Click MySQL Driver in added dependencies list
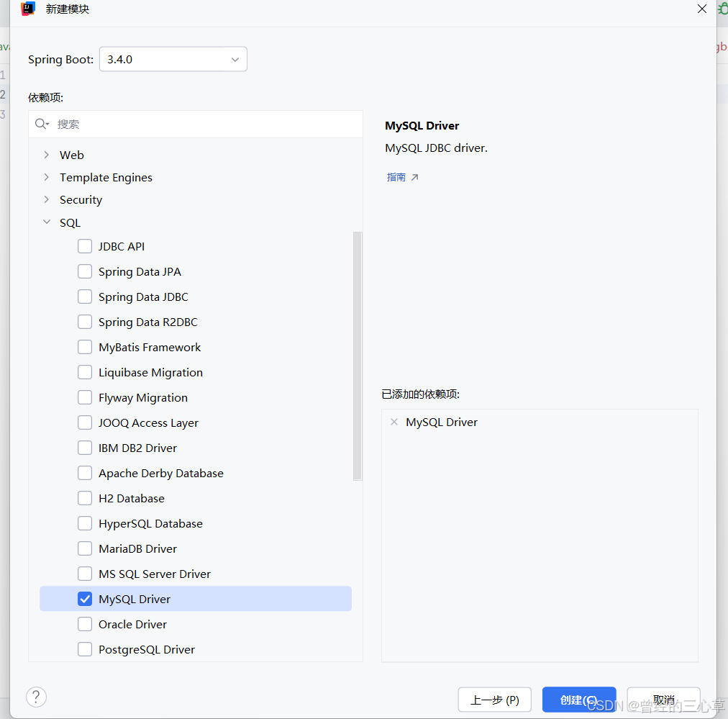This screenshot has width=728, height=719. pos(442,422)
